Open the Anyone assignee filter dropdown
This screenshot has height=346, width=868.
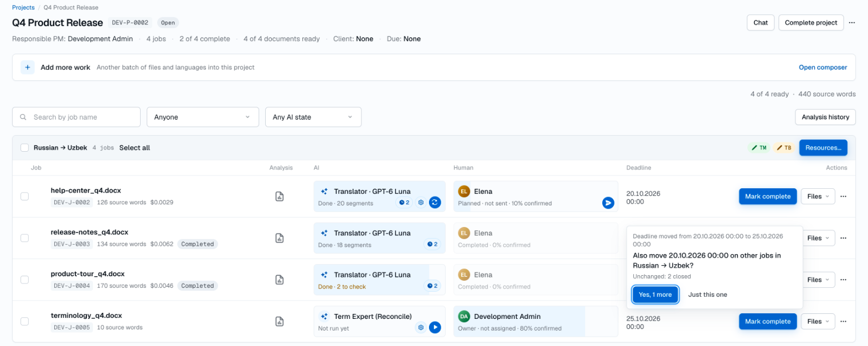203,117
